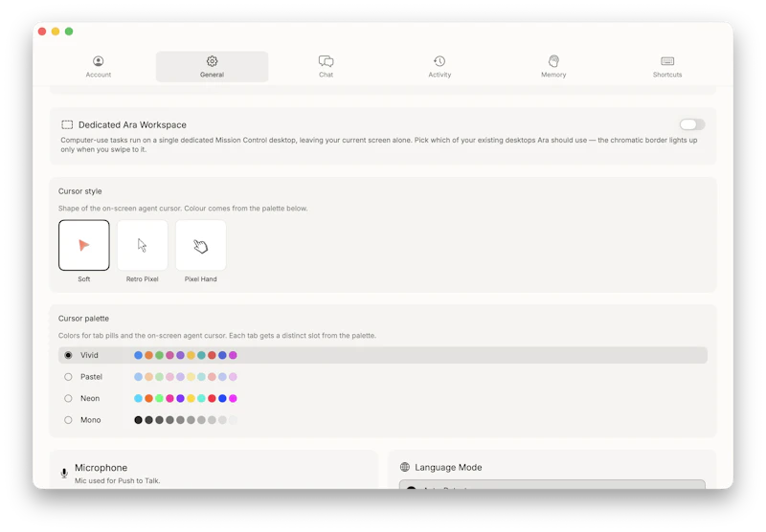
Task: Click the Memory tab label
Action: pos(553,75)
